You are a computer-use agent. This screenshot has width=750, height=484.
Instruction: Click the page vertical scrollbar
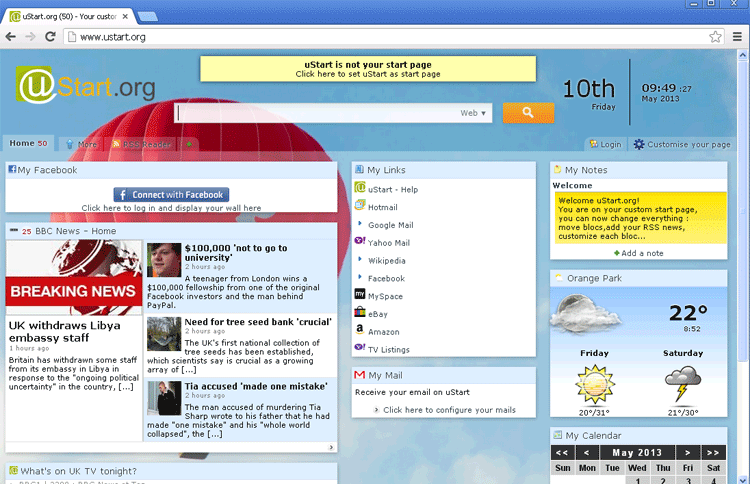pos(742,210)
